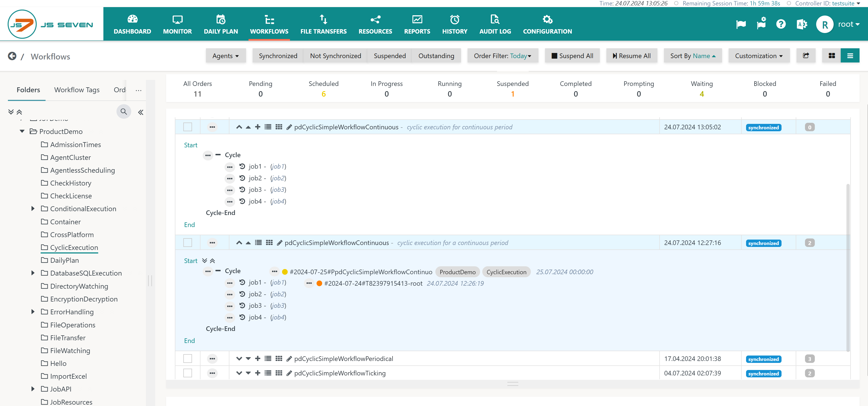Image resolution: width=868 pixels, height=406 pixels.
Task: Click order count badge 3 for Periodical
Action: (x=809, y=359)
